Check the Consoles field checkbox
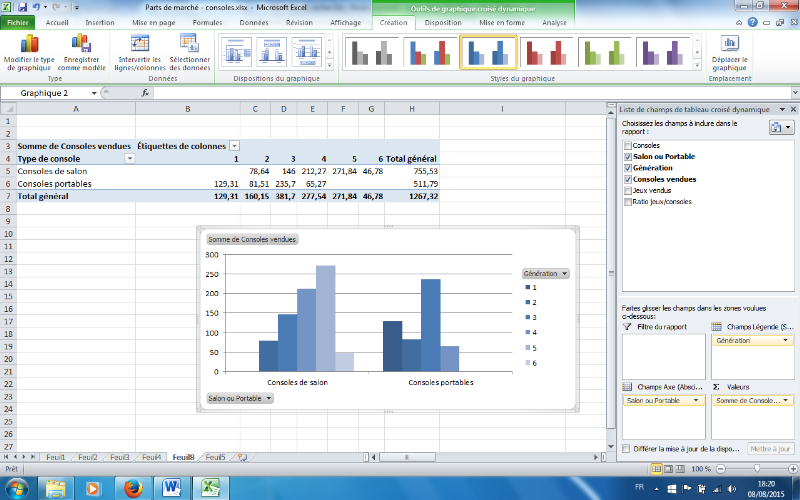Screen dimensions: 800x500 [626, 146]
